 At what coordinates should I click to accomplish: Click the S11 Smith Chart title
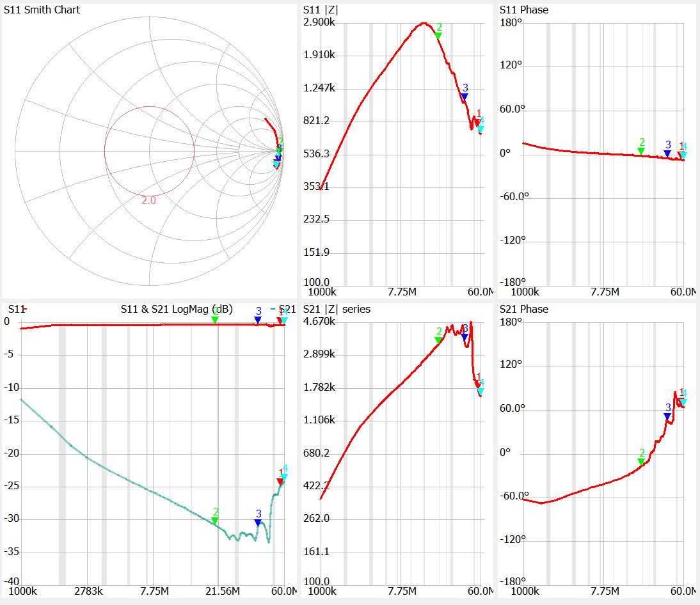[42, 10]
